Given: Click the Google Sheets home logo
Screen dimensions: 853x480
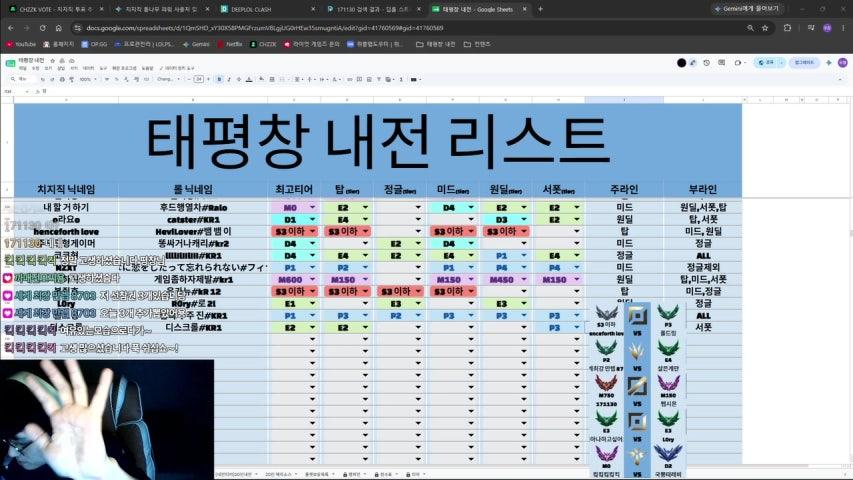Looking at the screenshot, I should pyautogui.click(x=10, y=63).
